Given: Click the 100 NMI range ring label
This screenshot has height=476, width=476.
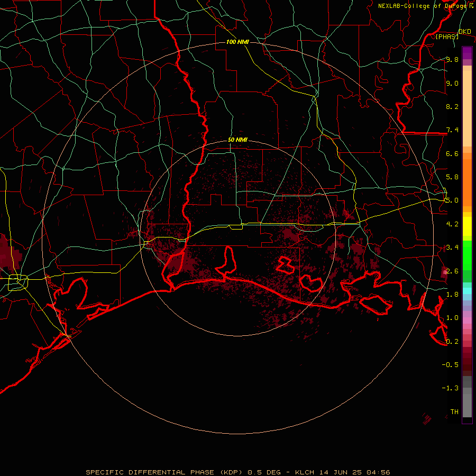Looking at the screenshot, I should pyautogui.click(x=237, y=42).
